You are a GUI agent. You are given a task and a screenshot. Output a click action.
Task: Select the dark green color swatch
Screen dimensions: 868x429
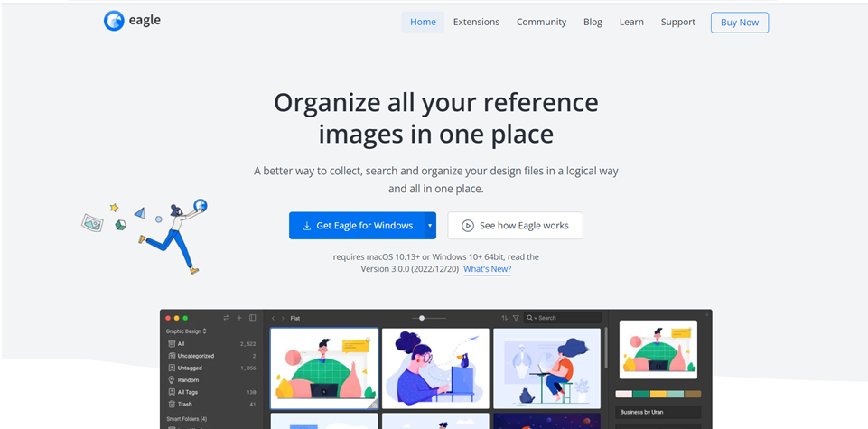(641, 394)
